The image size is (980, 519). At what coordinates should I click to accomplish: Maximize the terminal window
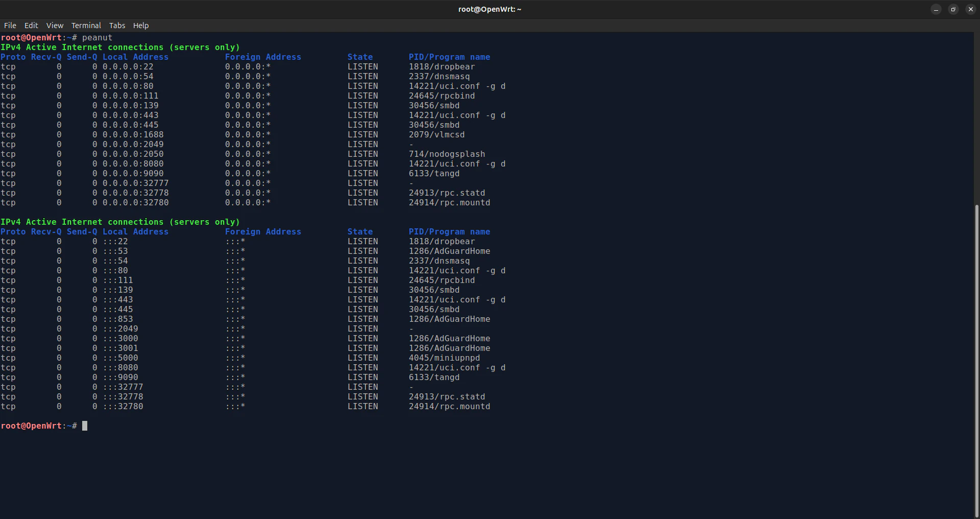[x=953, y=9]
